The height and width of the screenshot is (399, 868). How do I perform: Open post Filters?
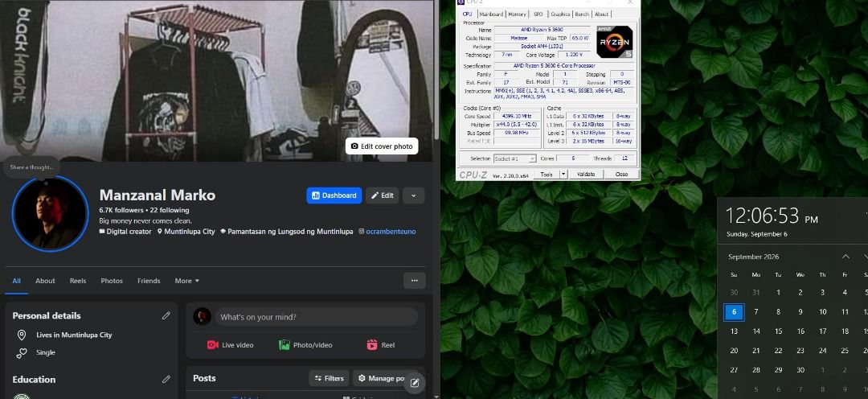pos(329,378)
